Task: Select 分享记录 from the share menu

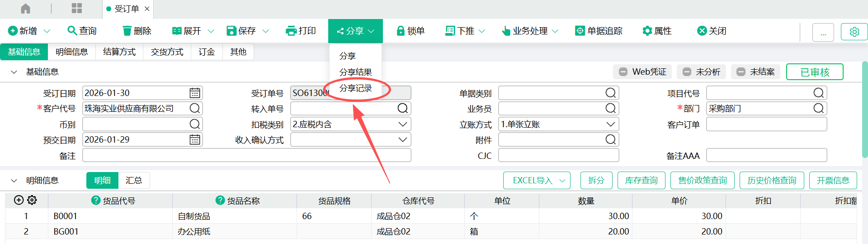Action: point(356,88)
